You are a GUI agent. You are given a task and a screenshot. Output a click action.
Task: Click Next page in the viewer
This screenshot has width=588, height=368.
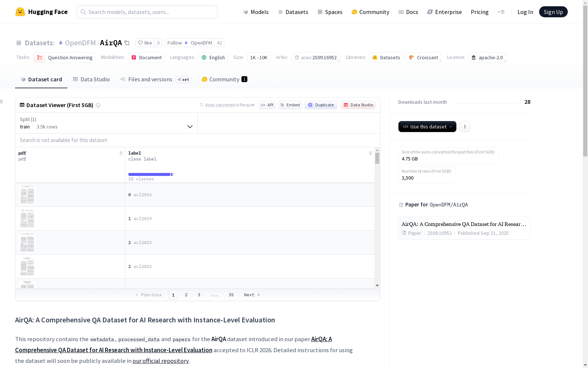coord(252,295)
